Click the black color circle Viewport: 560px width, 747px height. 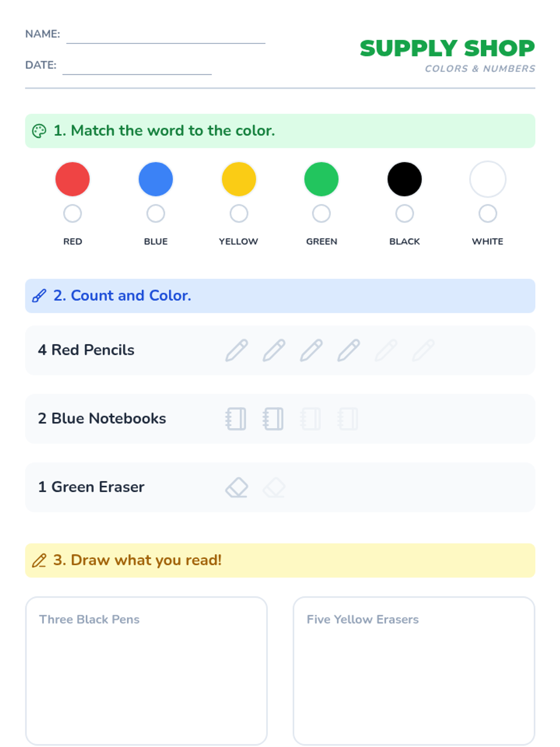pyautogui.click(x=405, y=179)
